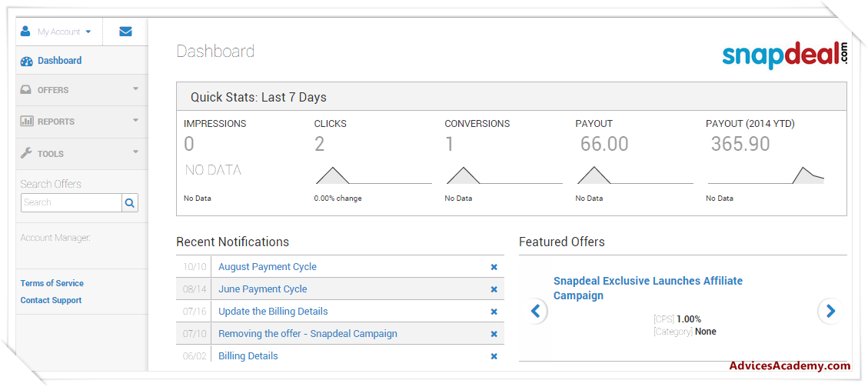The height and width of the screenshot is (387, 868).
Task: Dismiss Update the Billing Details notification
Action: pos(494,312)
